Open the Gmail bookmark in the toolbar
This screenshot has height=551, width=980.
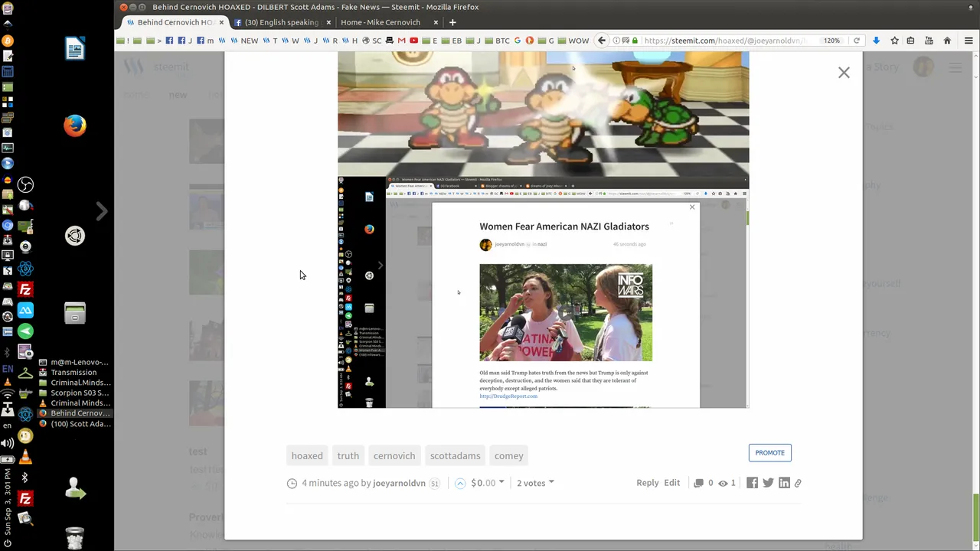402,41
